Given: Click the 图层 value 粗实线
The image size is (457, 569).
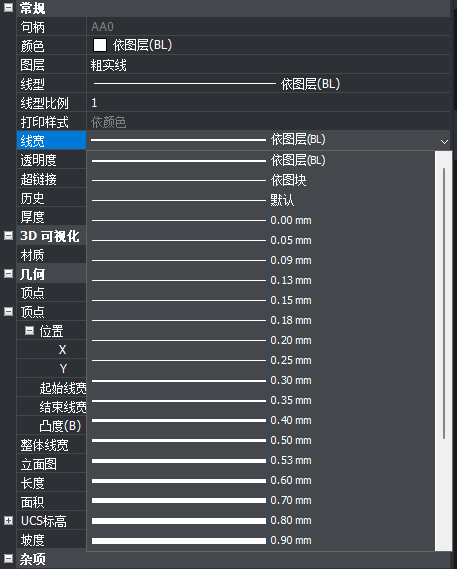Looking at the screenshot, I should 109,66.
